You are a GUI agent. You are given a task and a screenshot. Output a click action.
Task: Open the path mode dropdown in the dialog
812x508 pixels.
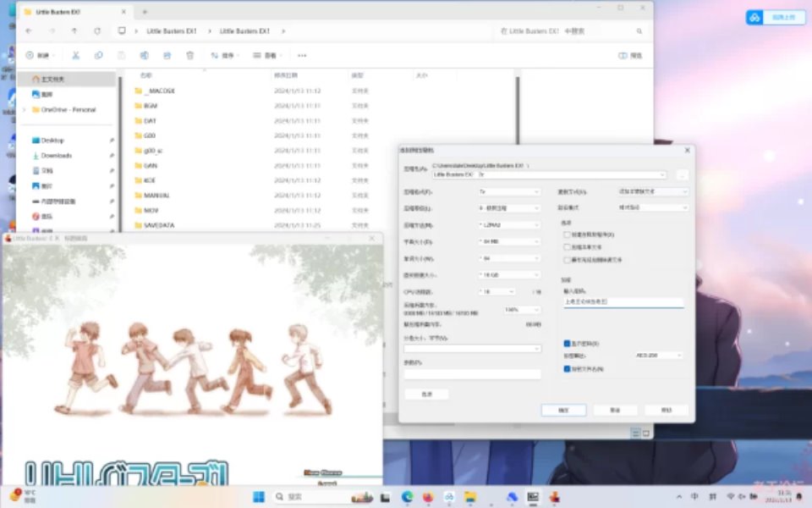point(652,207)
